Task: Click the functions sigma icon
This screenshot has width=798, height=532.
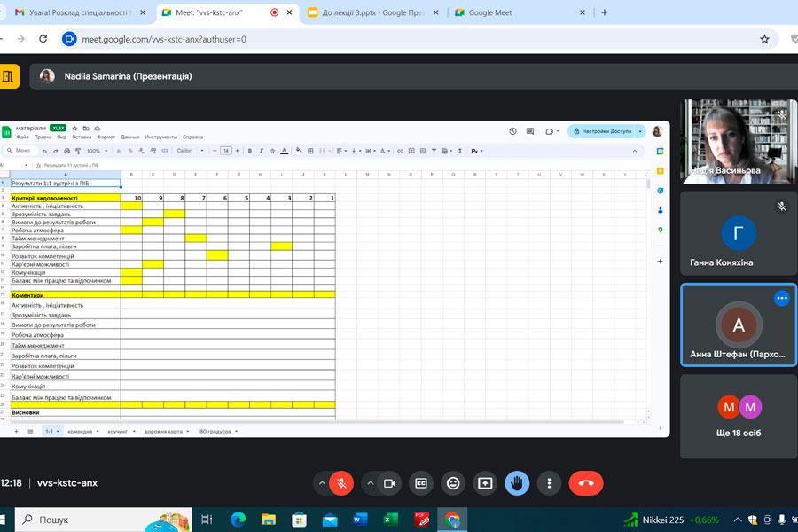Action: tap(459, 151)
